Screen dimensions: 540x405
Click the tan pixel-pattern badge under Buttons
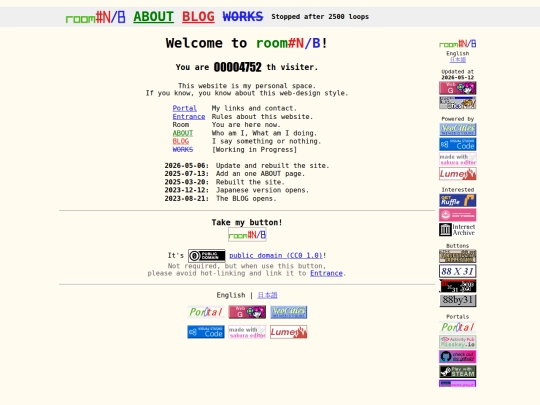coord(458,256)
